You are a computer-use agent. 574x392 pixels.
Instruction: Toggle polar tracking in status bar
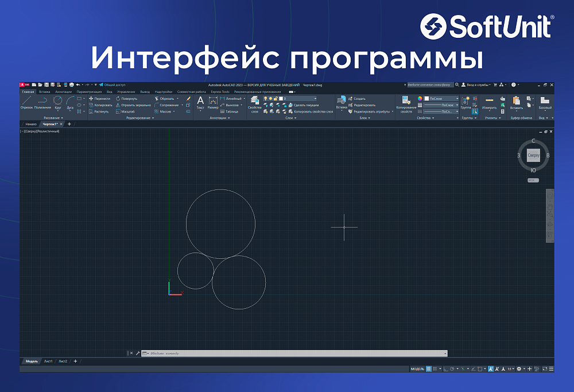pos(452,368)
